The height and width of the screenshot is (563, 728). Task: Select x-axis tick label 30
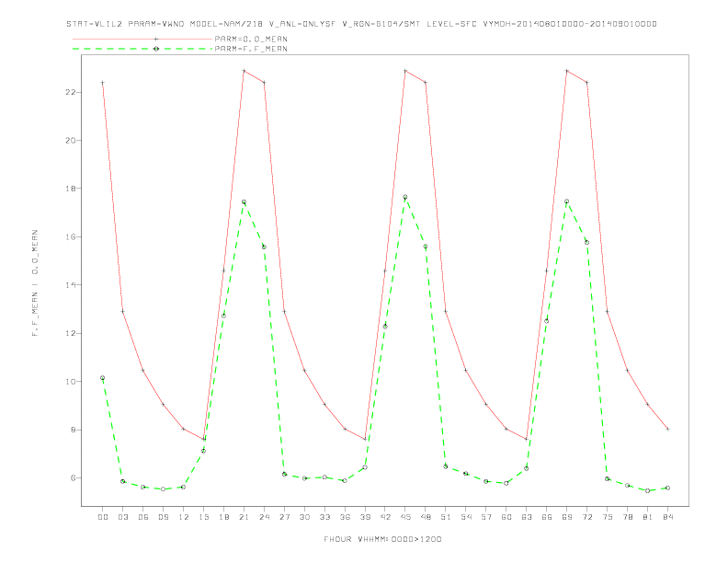[x=304, y=517]
